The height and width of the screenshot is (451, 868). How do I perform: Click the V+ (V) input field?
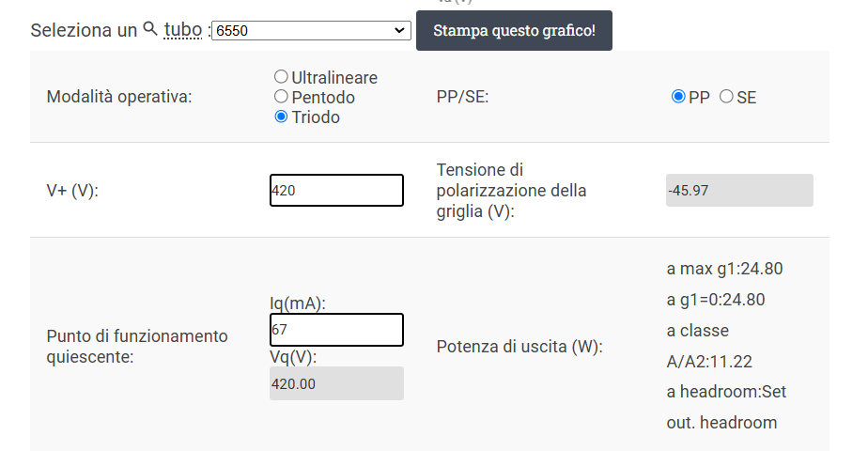(336, 191)
